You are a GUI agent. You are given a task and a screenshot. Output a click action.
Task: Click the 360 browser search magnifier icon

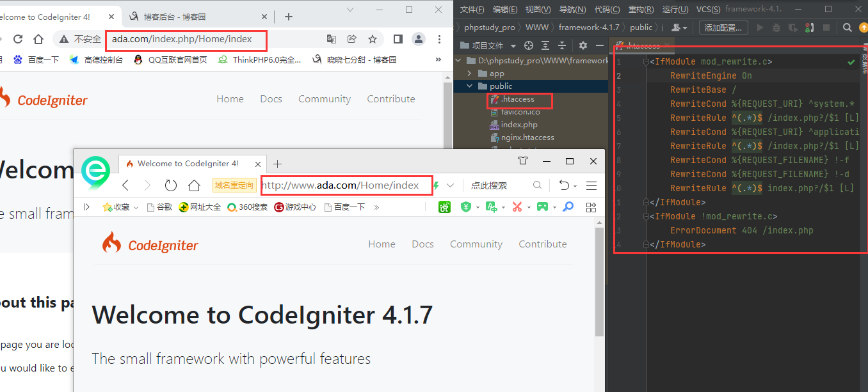(x=537, y=185)
